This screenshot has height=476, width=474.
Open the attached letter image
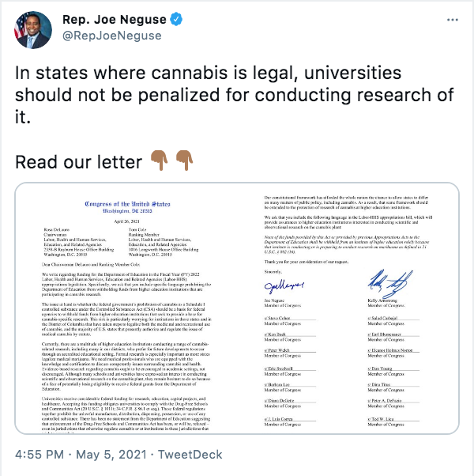click(237, 308)
